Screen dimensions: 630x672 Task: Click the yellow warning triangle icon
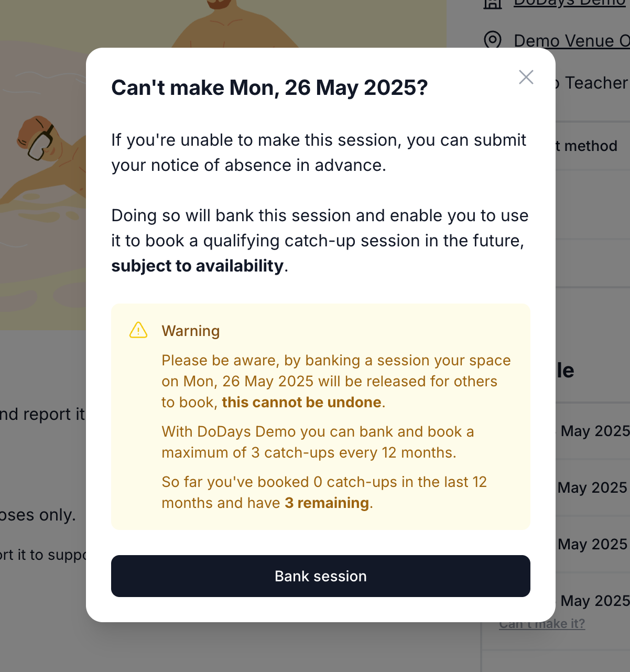(138, 330)
